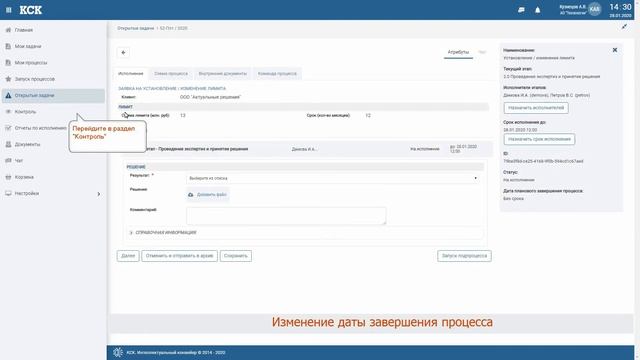Image resolution: width=640 pixels, height=360 pixels.
Task: Select the Чат tab beside Атрибуты
Action: (482, 52)
